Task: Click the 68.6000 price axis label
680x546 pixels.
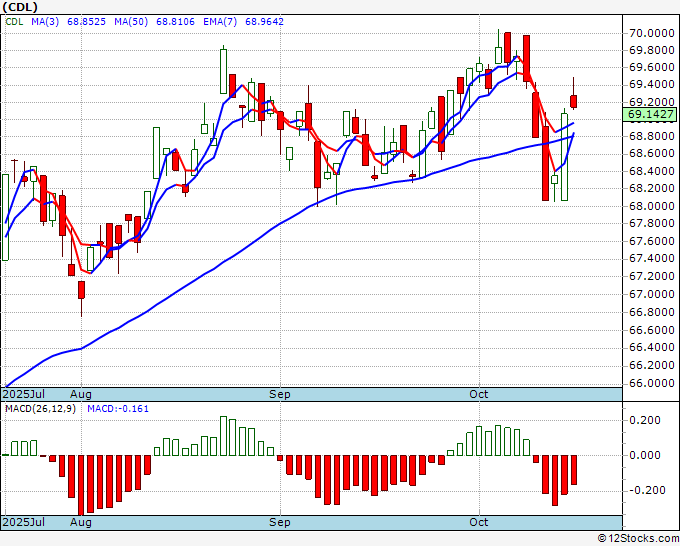Action: (652, 154)
